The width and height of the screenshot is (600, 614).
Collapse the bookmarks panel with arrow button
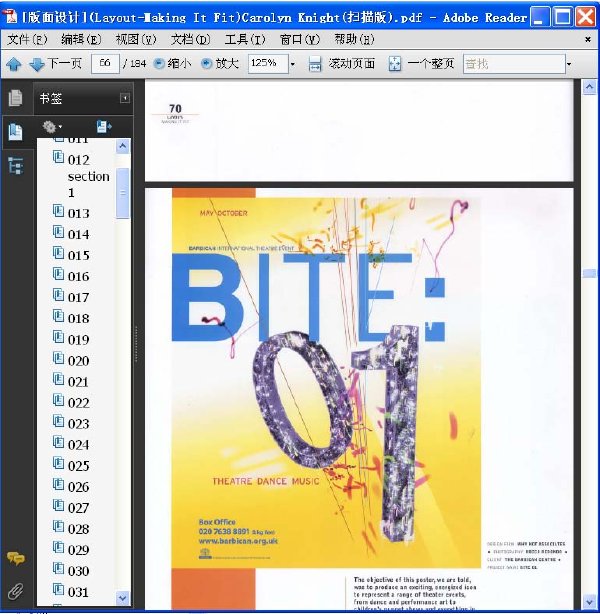point(125,98)
